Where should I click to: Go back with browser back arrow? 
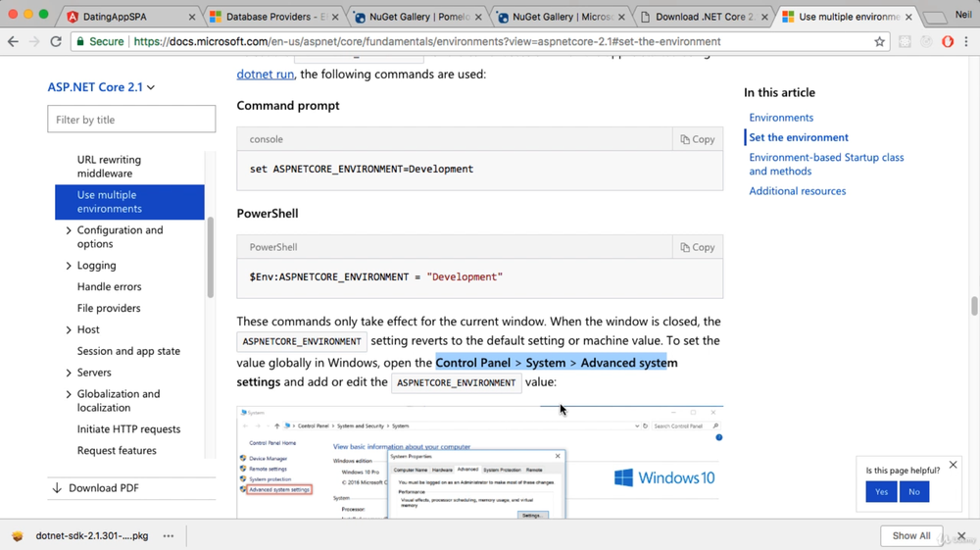click(x=13, y=41)
